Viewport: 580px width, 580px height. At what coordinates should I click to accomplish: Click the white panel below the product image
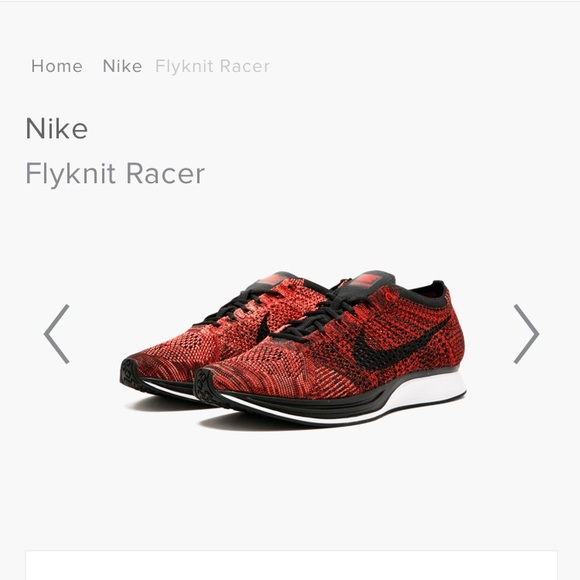pyautogui.click(x=291, y=565)
